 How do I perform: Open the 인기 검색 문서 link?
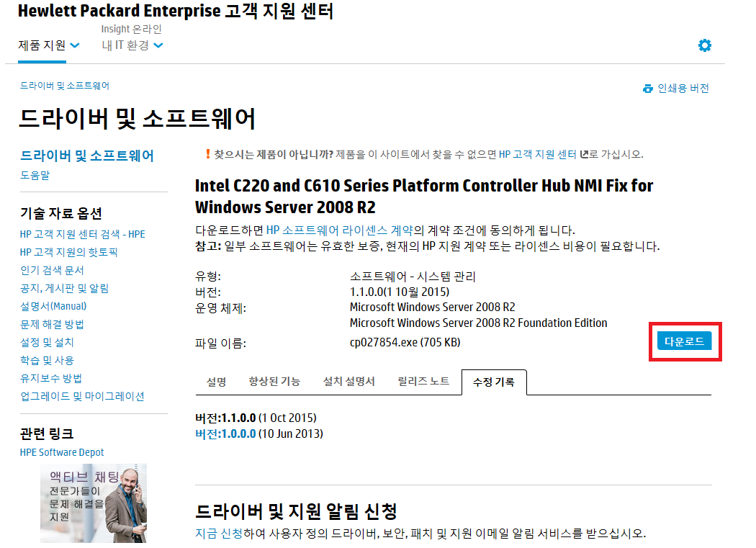coord(52,270)
